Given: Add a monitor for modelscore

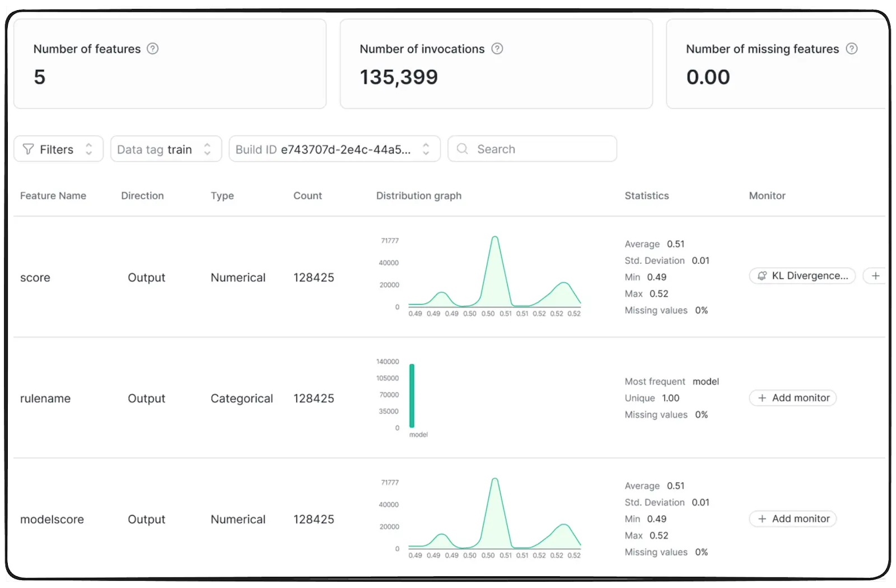Looking at the screenshot, I should click(792, 519).
